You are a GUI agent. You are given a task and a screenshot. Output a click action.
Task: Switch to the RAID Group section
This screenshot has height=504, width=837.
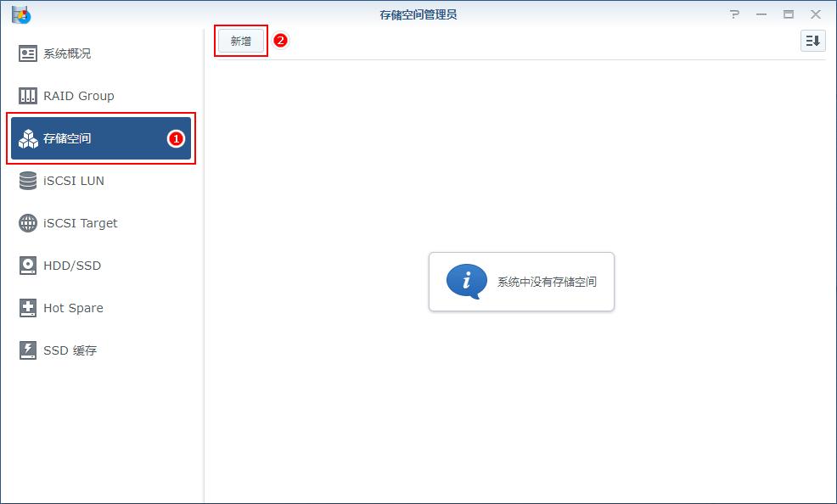[x=76, y=95]
